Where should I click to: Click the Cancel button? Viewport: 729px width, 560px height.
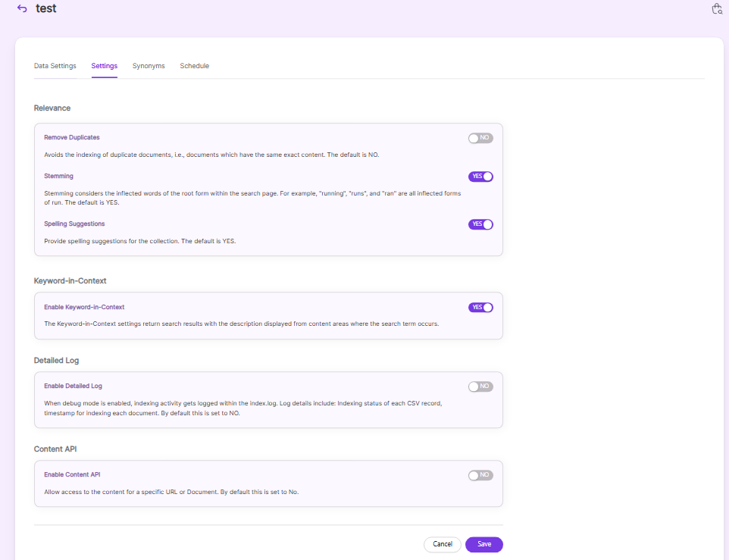click(x=442, y=544)
